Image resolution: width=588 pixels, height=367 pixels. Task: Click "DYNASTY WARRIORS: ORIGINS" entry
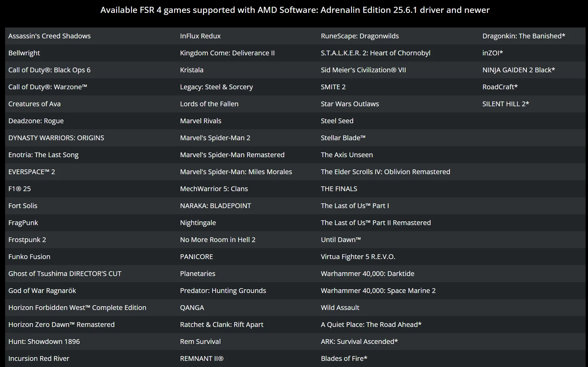(56, 138)
